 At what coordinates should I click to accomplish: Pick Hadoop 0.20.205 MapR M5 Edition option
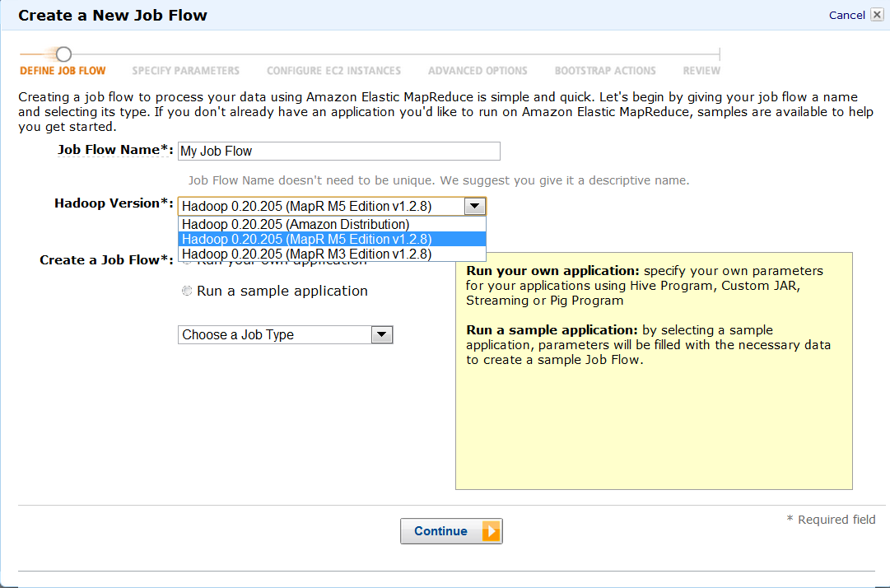point(332,239)
